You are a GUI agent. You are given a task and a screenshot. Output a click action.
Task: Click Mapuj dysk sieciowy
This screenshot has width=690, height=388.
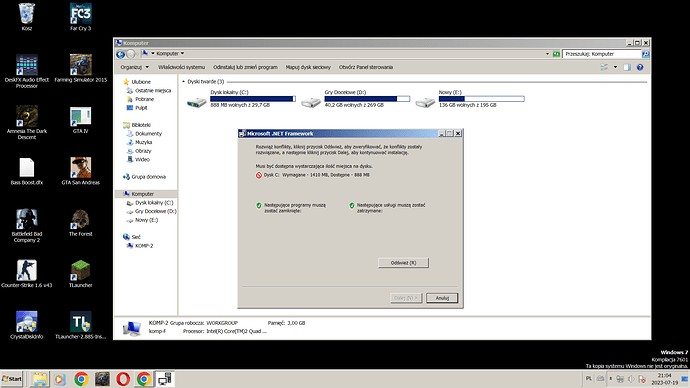point(308,67)
